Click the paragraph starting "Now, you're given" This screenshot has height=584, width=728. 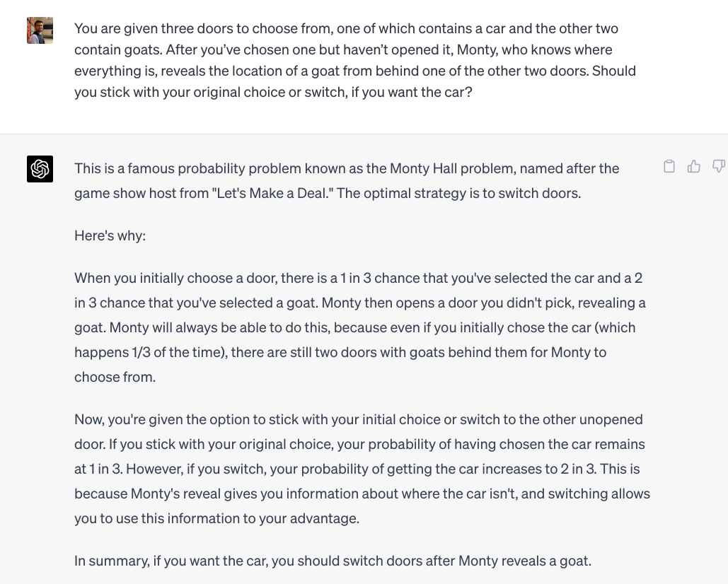pos(361,469)
